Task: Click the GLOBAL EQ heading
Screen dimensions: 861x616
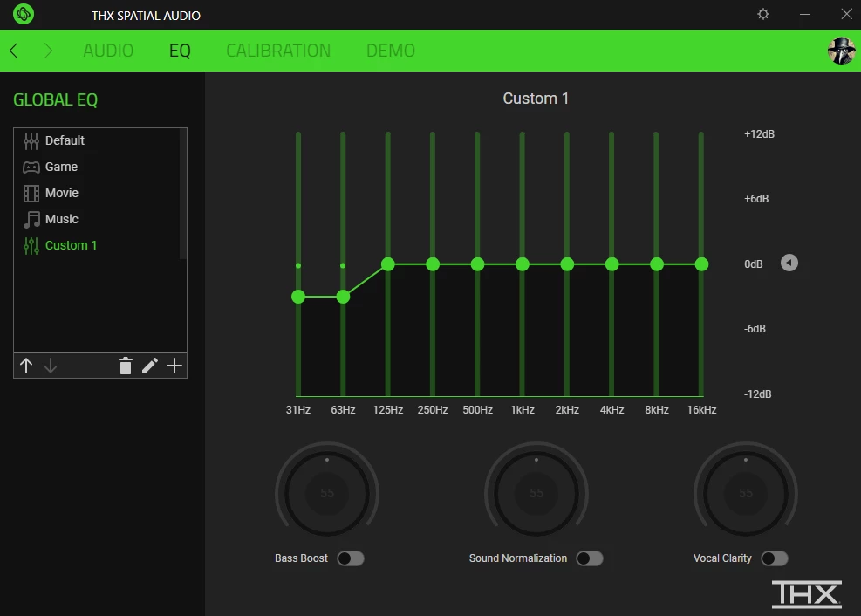Action: pos(56,100)
